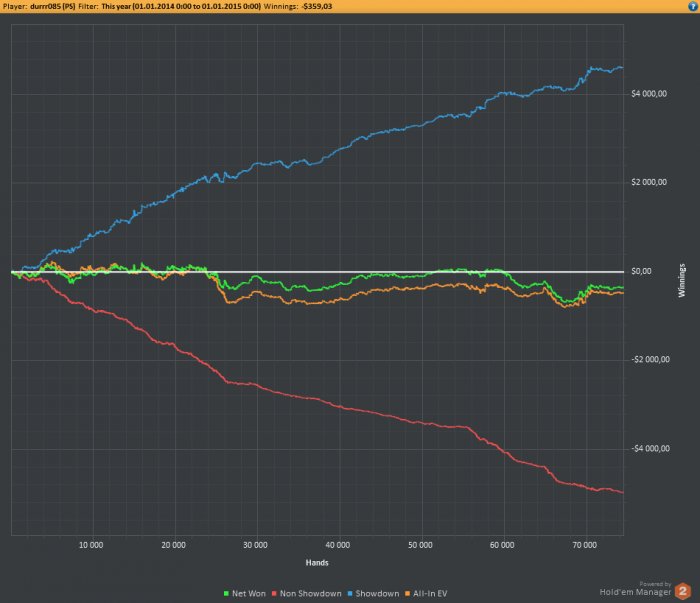Click the -$4 000,00 y-axis label
This screenshot has width=700, height=603.
click(x=650, y=449)
